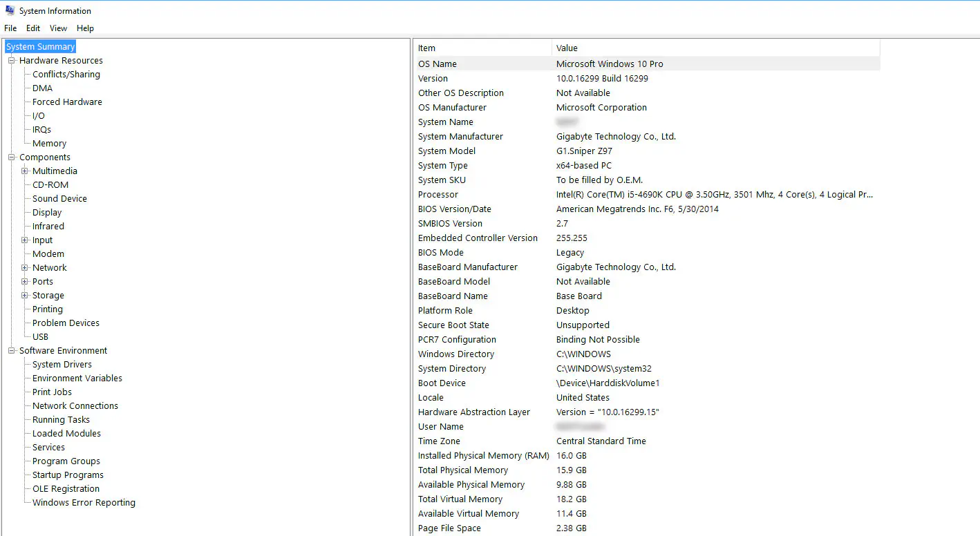The height and width of the screenshot is (536, 980).
Task: Select value G1.Sniper Z97
Action: point(584,151)
